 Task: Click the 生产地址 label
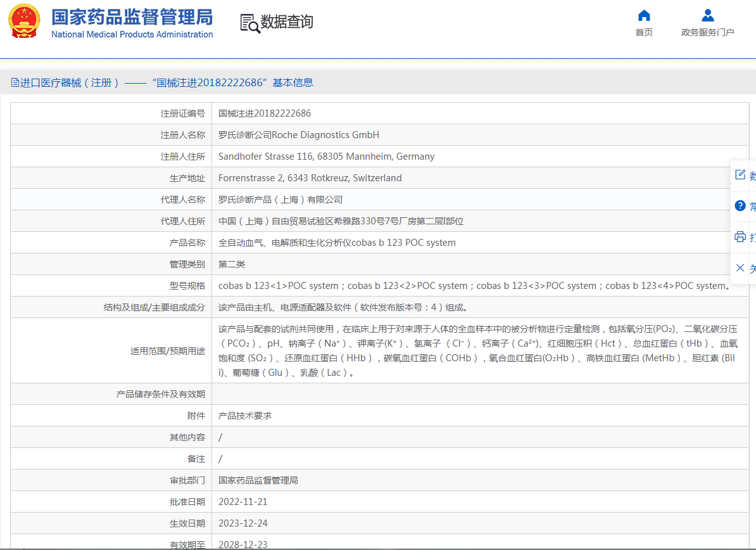(187, 178)
